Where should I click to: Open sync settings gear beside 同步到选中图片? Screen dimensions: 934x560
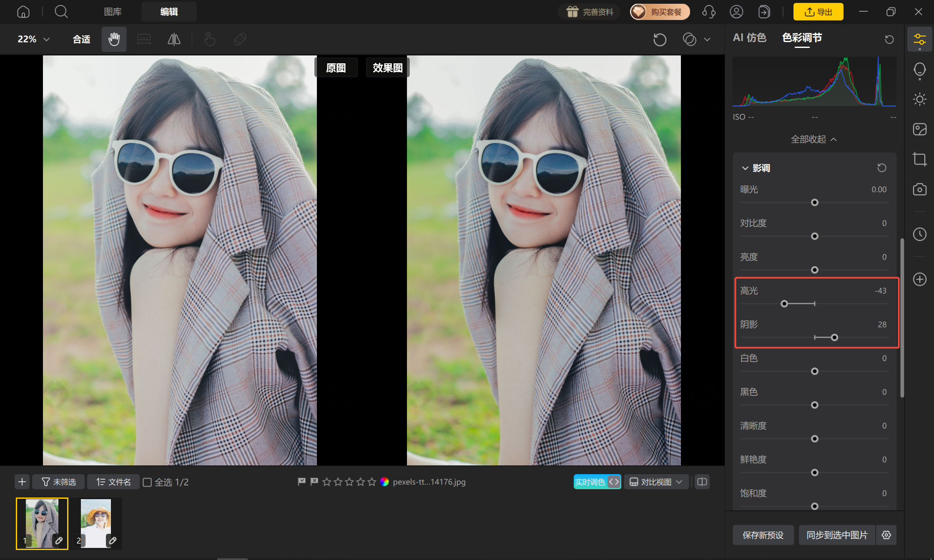point(886,535)
